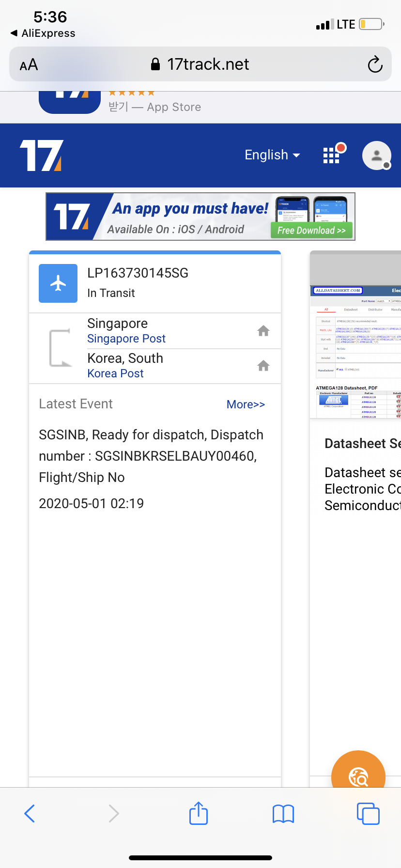Open the apps grid menu icon
The width and height of the screenshot is (401, 868).
(x=332, y=155)
